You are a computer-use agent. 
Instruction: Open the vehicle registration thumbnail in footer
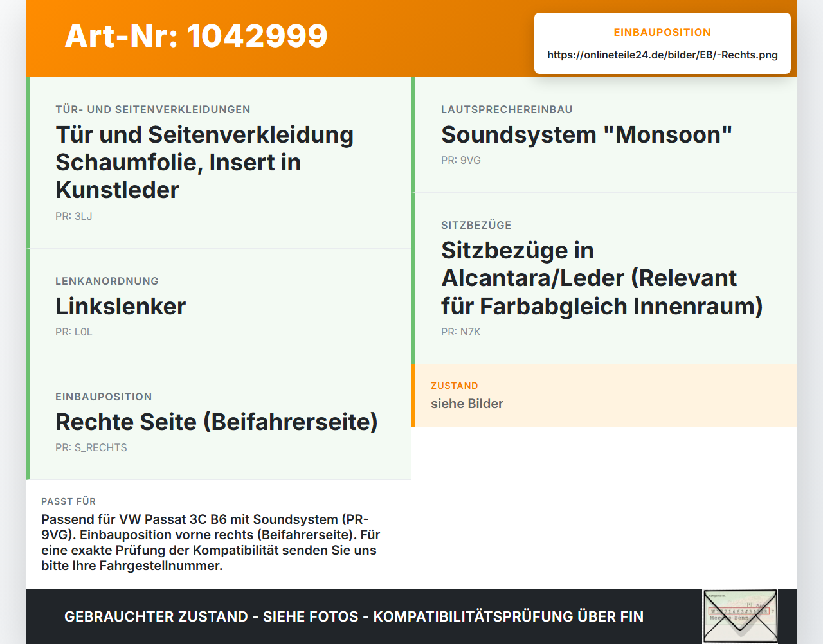740,616
